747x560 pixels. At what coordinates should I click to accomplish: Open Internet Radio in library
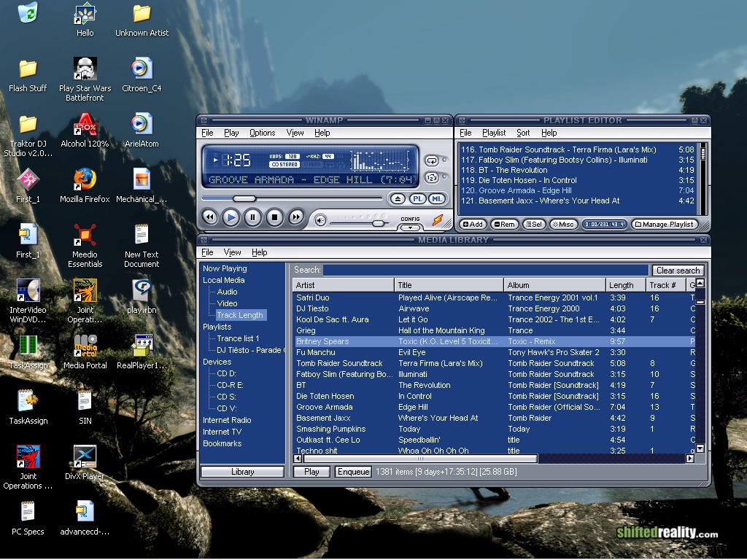(x=227, y=420)
